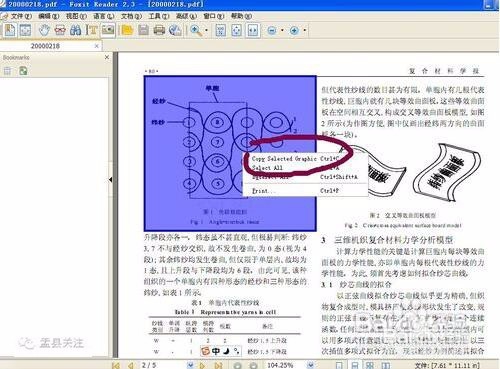Click the Zoom In plus icon
The height and width of the screenshot is (369, 500).
[294, 31]
